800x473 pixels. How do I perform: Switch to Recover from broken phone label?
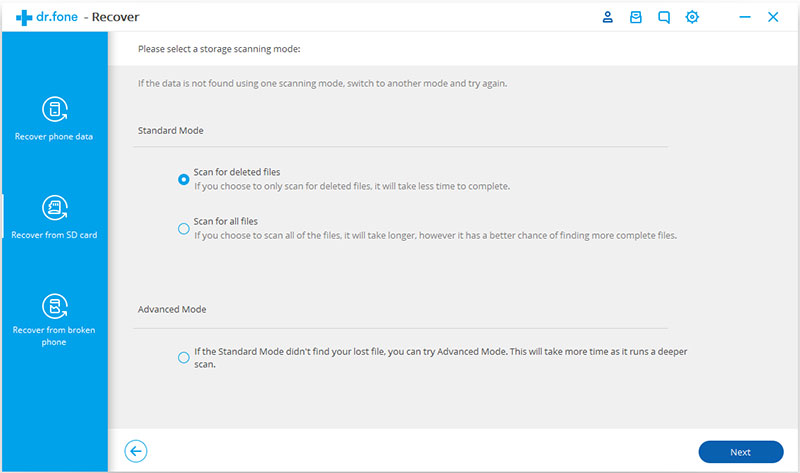click(x=54, y=336)
